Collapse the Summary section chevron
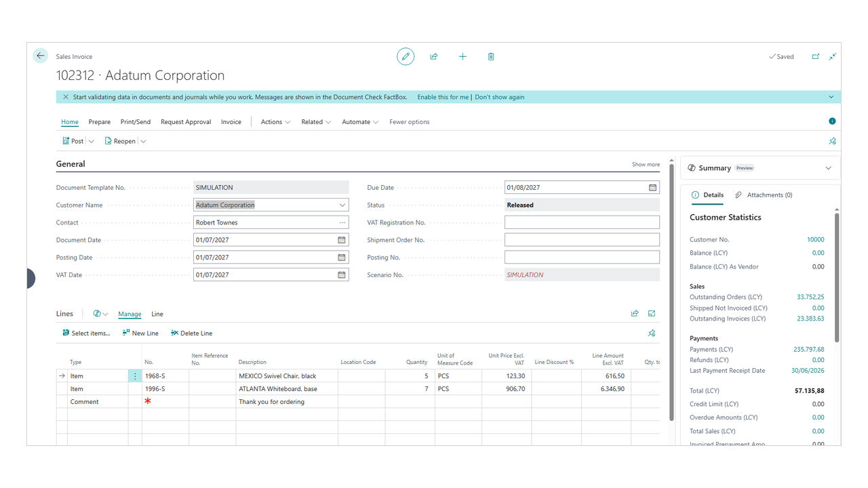The height and width of the screenshot is (488, 868). [828, 168]
